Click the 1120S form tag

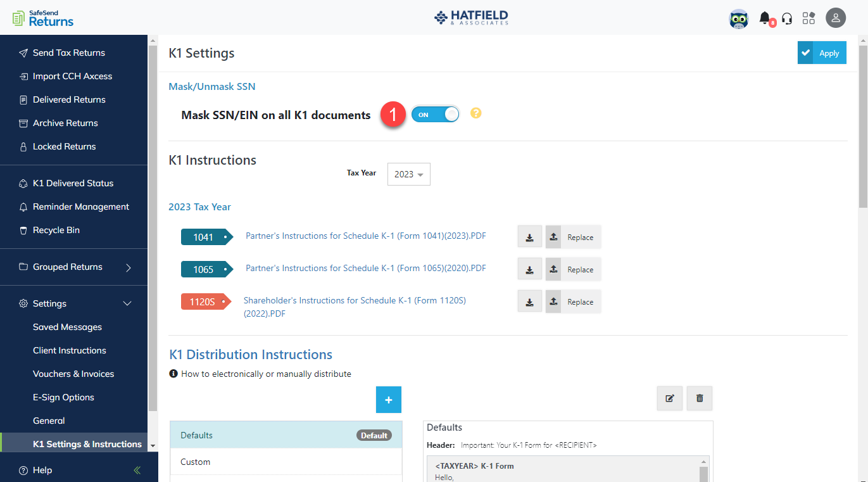[x=207, y=301]
